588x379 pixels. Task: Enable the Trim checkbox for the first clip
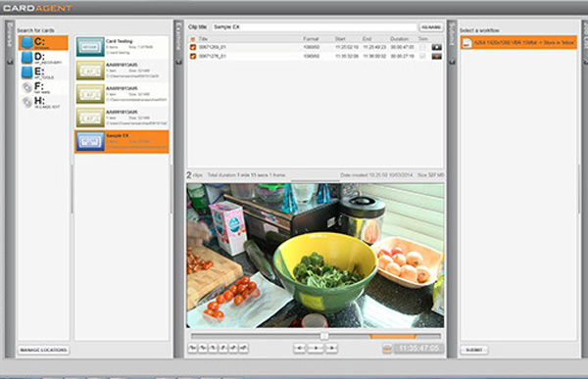tap(423, 47)
